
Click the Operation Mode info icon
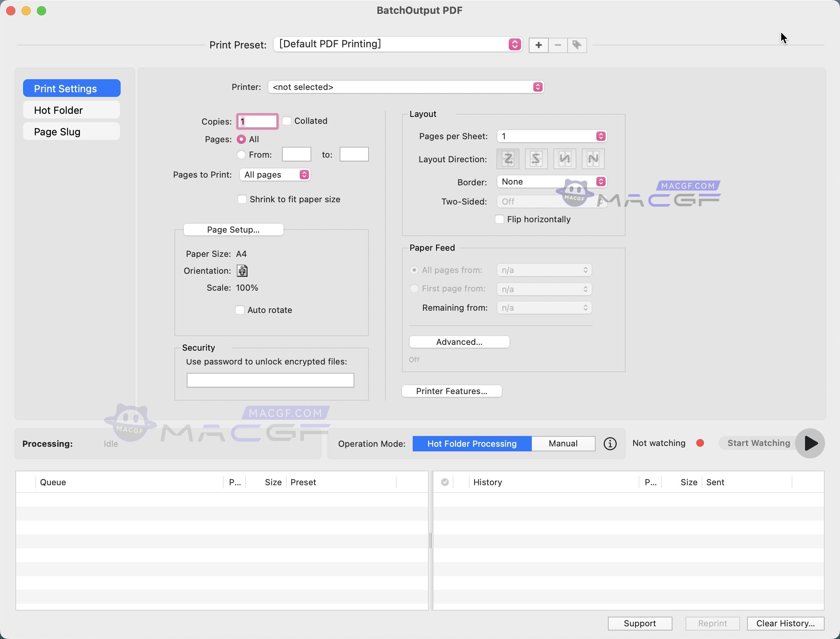tap(610, 444)
